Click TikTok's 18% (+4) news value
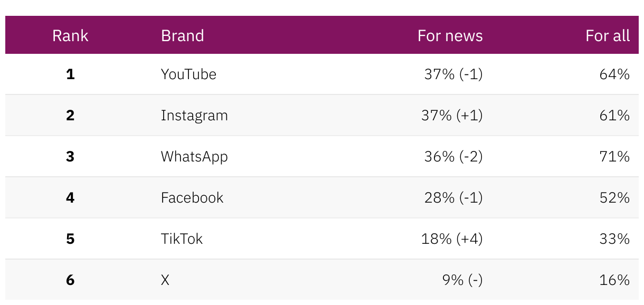This screenshot has height=305, width=644. pos(452,239)
